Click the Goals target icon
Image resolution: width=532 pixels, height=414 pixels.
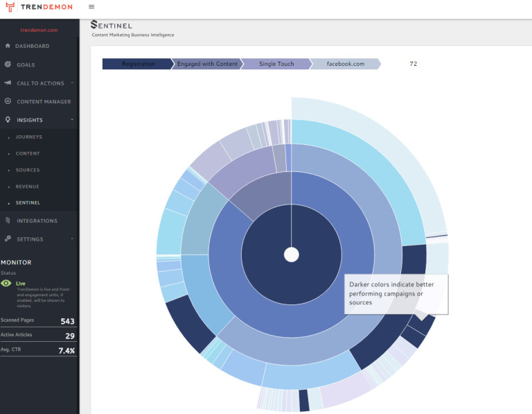(x=8, y=64)
